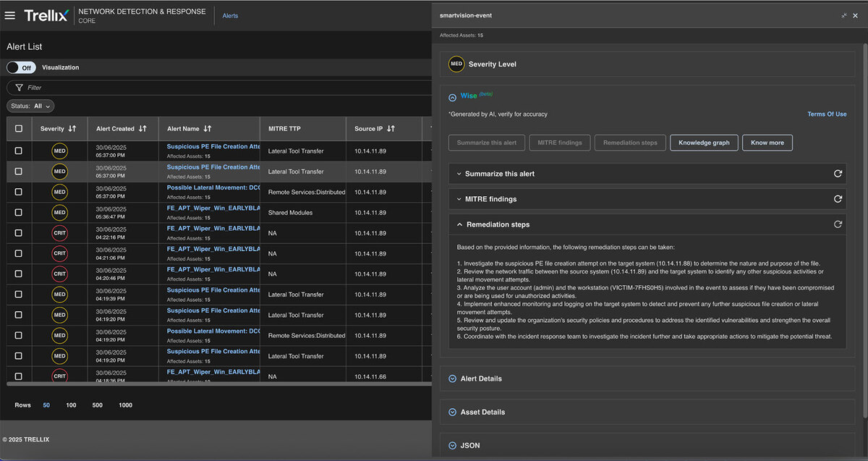
Task: Click CRIT severity badge of 04:20:46 PM alert
Action: point(59,274)
